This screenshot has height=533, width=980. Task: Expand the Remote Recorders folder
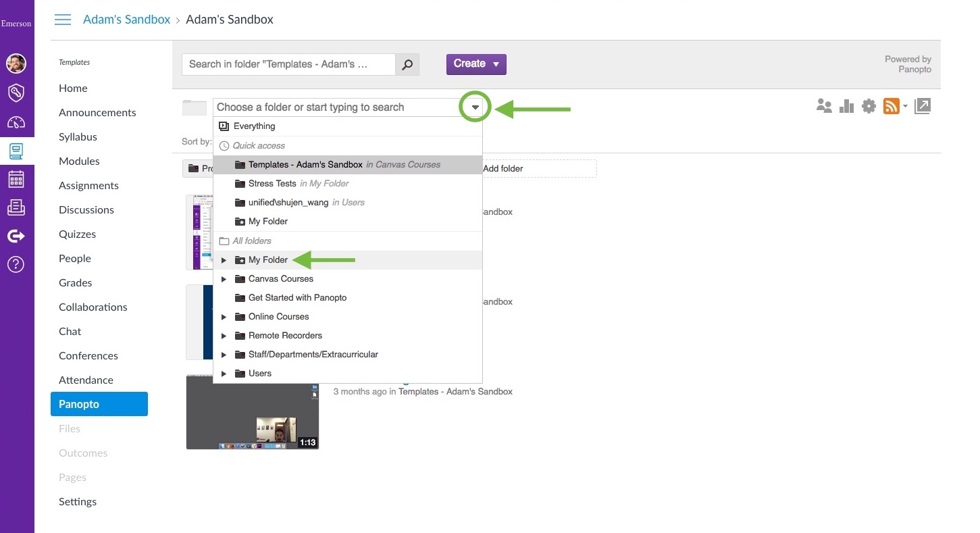[224, 336]
